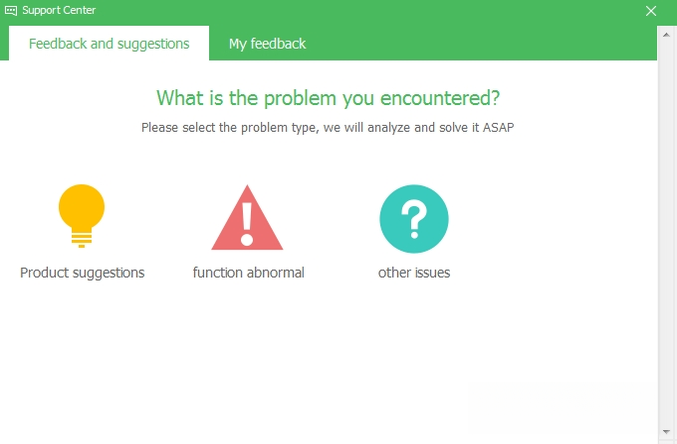Select the function abnormal label
Viewport: 677px width, 444px height.
(x=248, y=273)
